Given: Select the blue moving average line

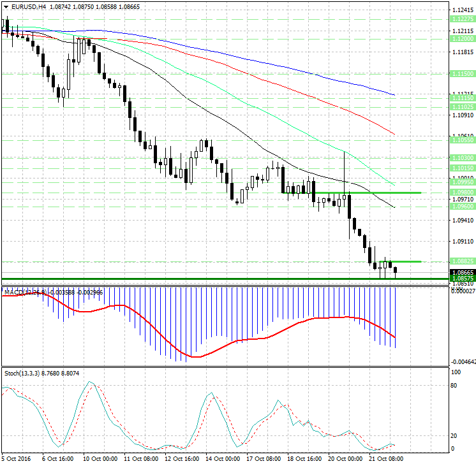Looking at the screenshot, I should (x=255, y=57).
